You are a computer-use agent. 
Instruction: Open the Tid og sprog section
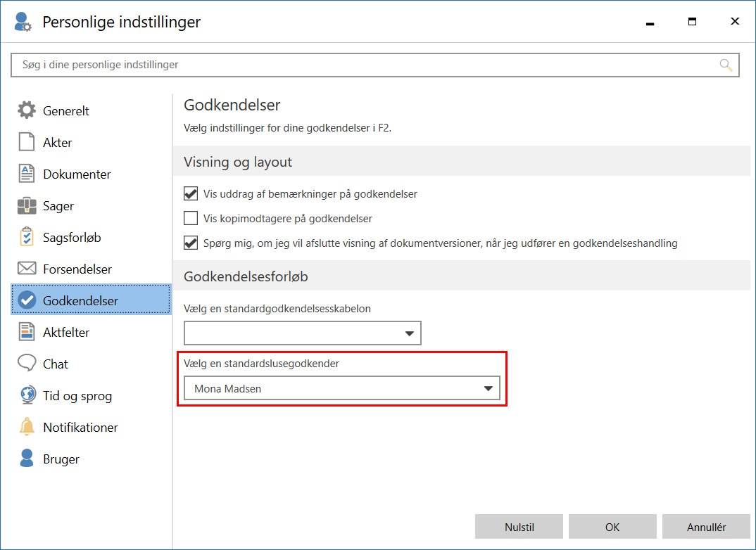[x=77, y=395]
